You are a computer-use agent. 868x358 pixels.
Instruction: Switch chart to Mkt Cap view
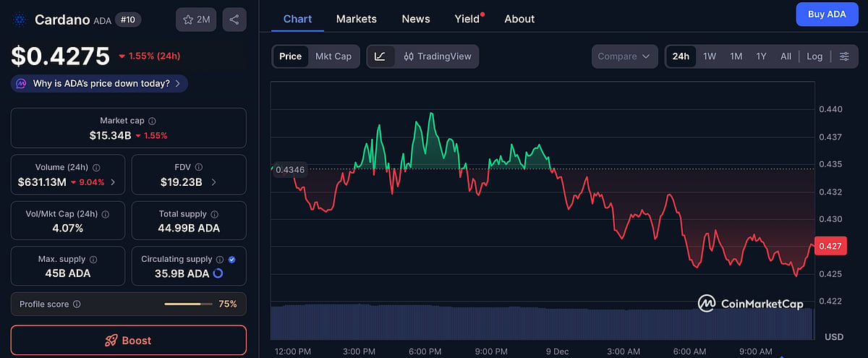click(333, 56)
